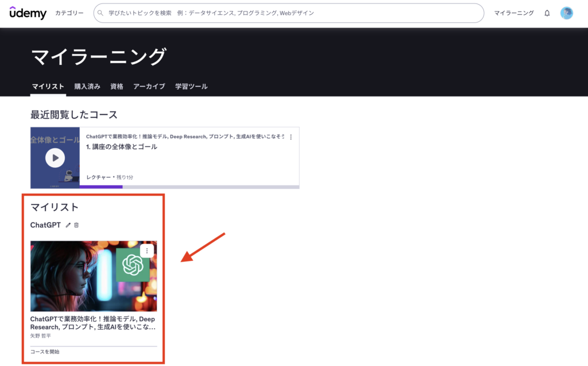Screen dimensions: 588x366
Task: Open the ChatGPT course card thumbnail
Action: click(x=94, y=276)
